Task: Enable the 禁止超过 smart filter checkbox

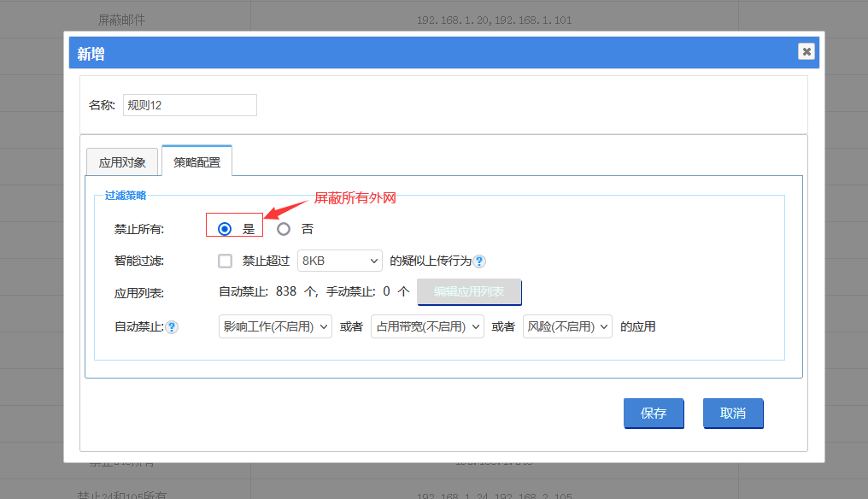Action: 226,261
